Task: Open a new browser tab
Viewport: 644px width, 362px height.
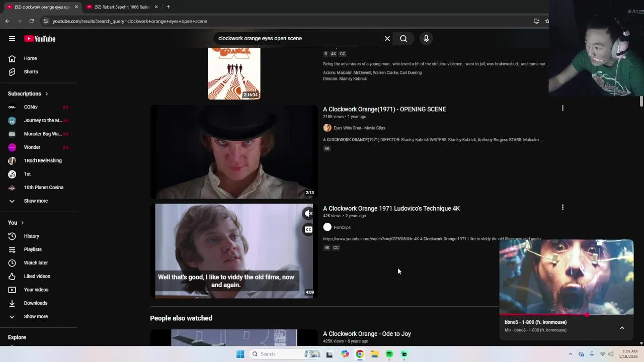Action: point(168,7)
